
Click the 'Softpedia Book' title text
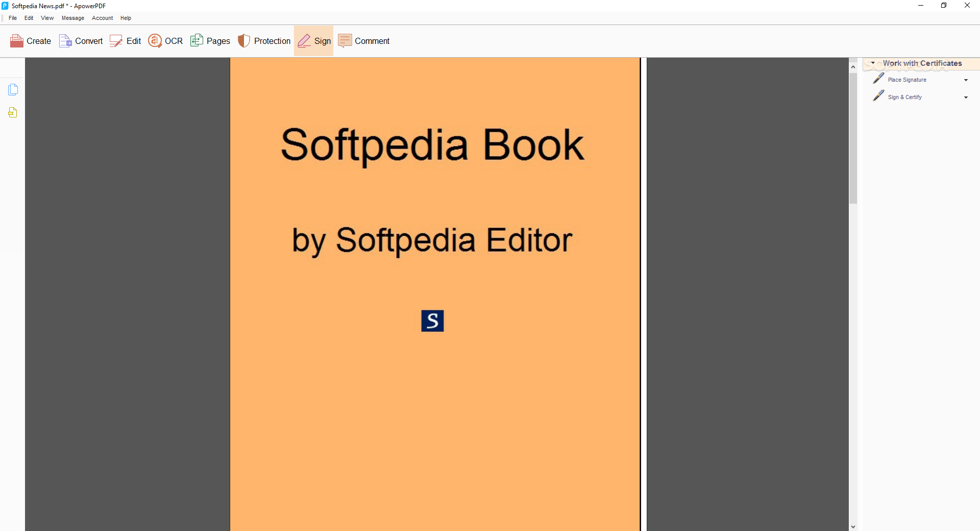coord(432,146)
